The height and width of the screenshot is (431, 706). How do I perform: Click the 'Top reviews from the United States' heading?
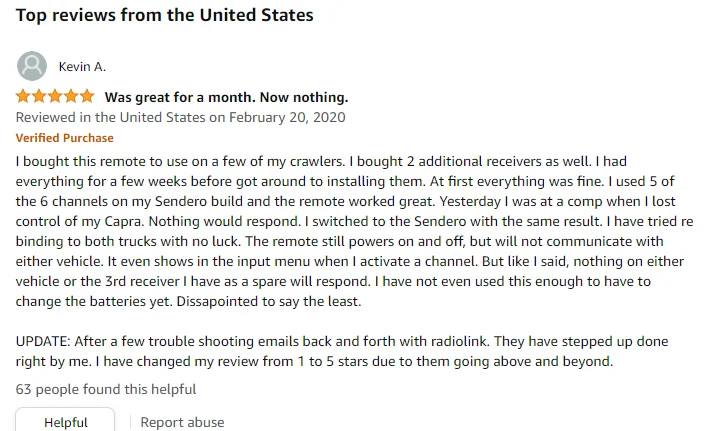(165, 15)
